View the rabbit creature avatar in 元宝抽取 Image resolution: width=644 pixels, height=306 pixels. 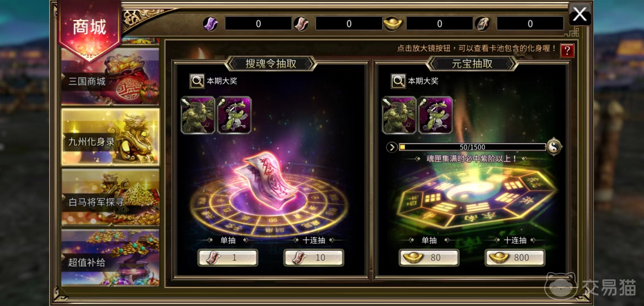[x=436, y=115]
